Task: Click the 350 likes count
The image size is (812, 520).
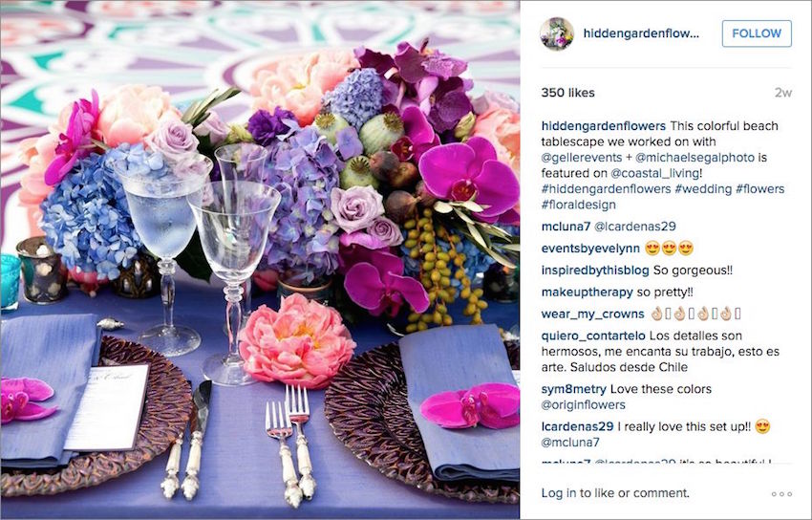Action: [x=567, y=93]
